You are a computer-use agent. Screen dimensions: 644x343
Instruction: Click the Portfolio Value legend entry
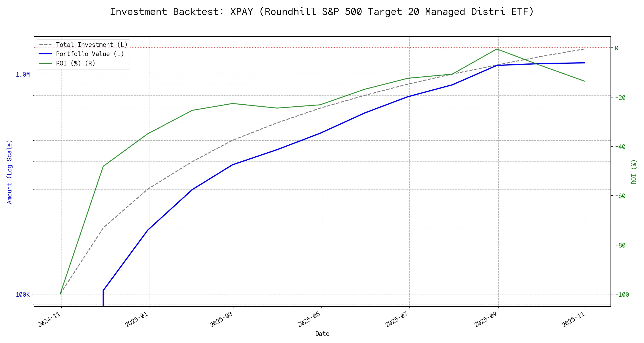(90, 54)
